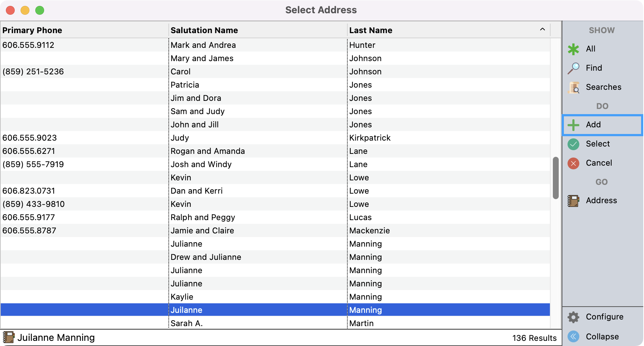Image resolution: width=644 pixels, height=346 pixels.
Task: Go to the Address book icon
Action: point(573,201)
